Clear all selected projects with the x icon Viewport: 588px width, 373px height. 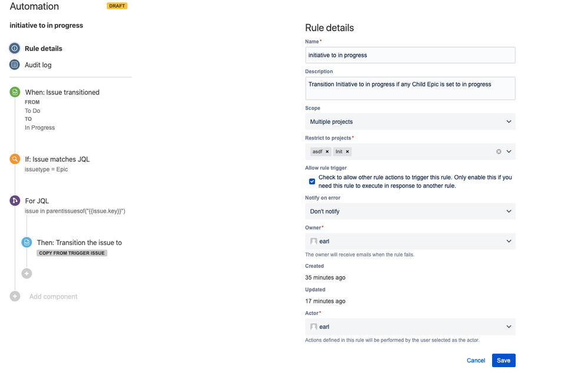497,151
